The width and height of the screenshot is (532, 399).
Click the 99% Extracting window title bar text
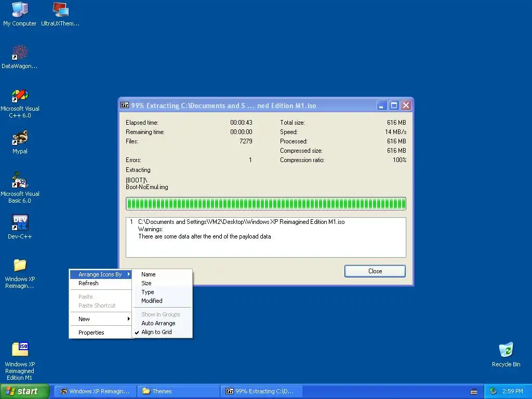coord(223,105)
